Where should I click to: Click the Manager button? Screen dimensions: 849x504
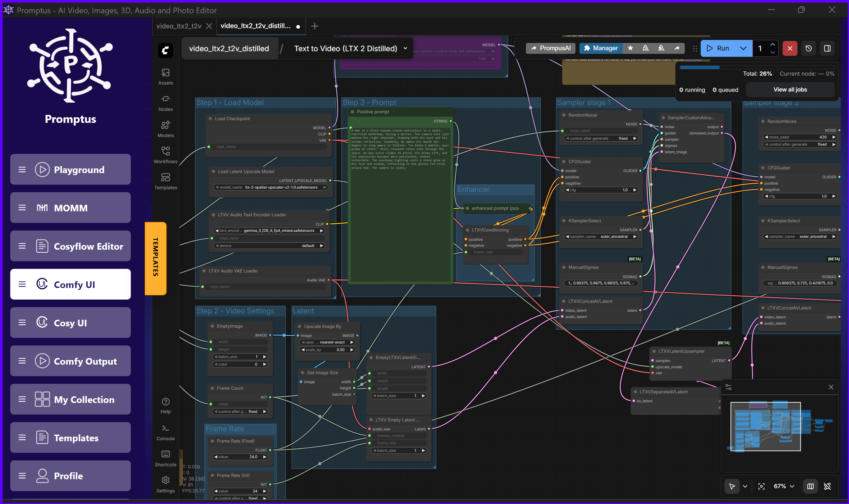tap(601, 48)
